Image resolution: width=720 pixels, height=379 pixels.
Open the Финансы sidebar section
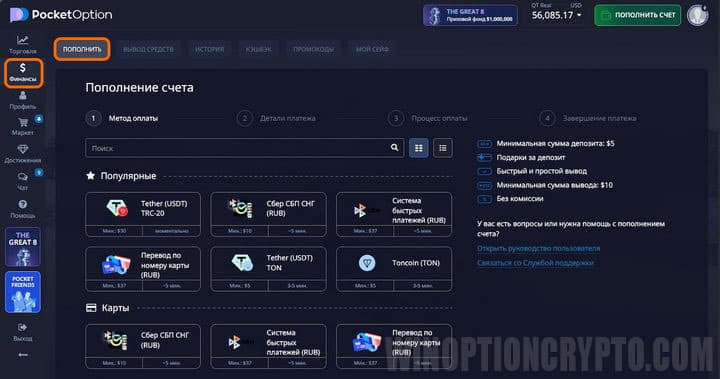point(23,73)
